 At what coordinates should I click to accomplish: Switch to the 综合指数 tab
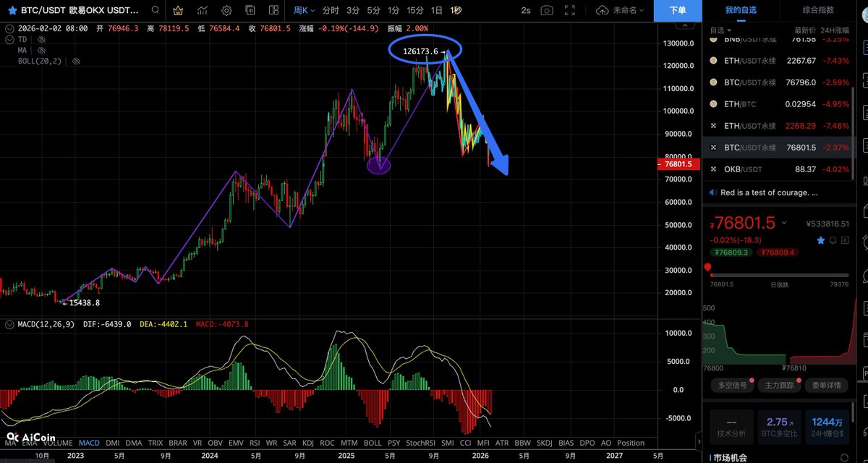[821, 10]
